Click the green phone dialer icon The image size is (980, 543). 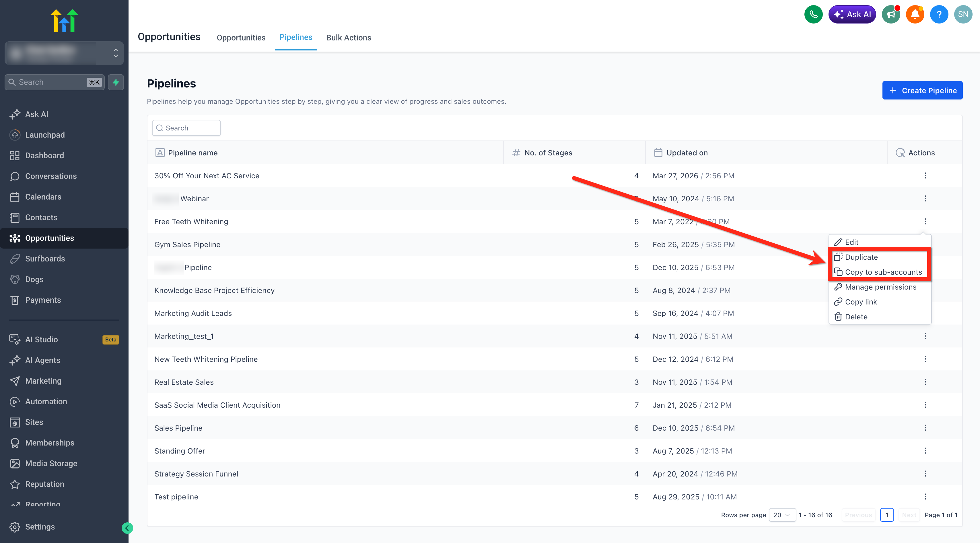(x=813, y=14)
